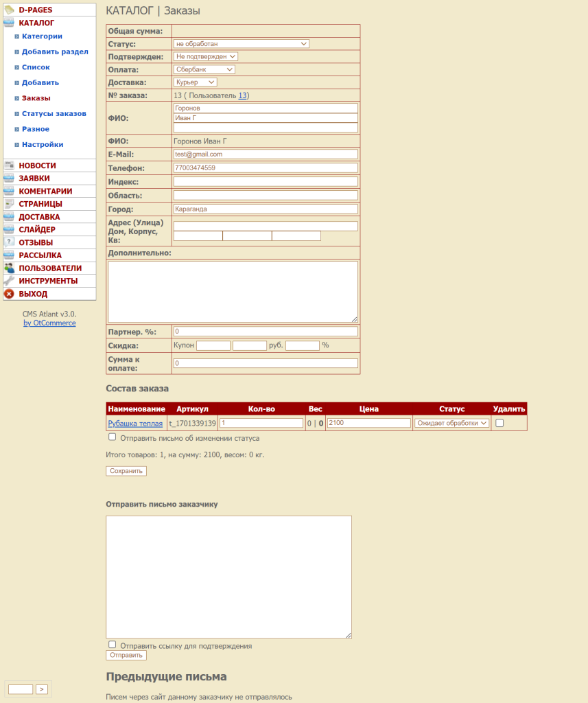Click bullet icon beside Добавить раздел
The height and width of the screenshot is (703, 588).
16,52
